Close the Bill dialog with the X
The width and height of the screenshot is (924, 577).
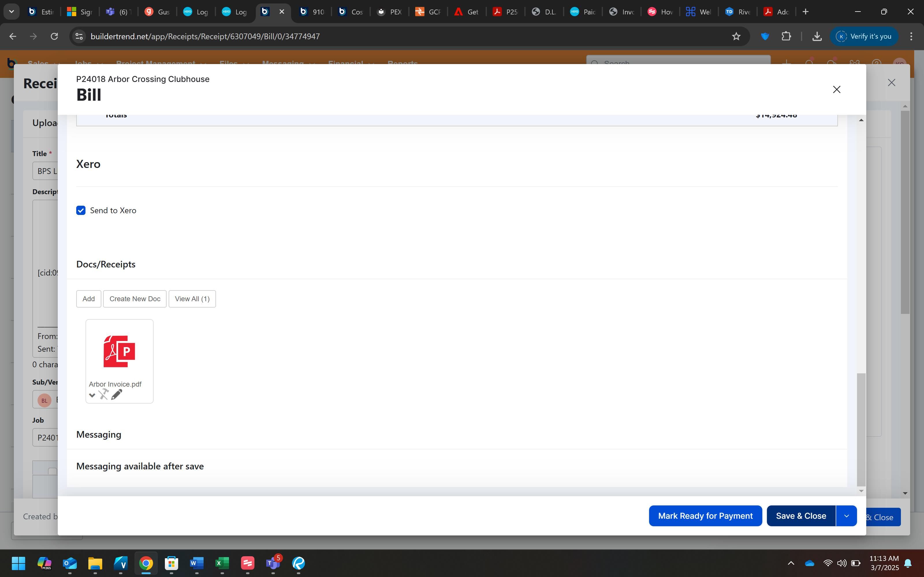836,89
